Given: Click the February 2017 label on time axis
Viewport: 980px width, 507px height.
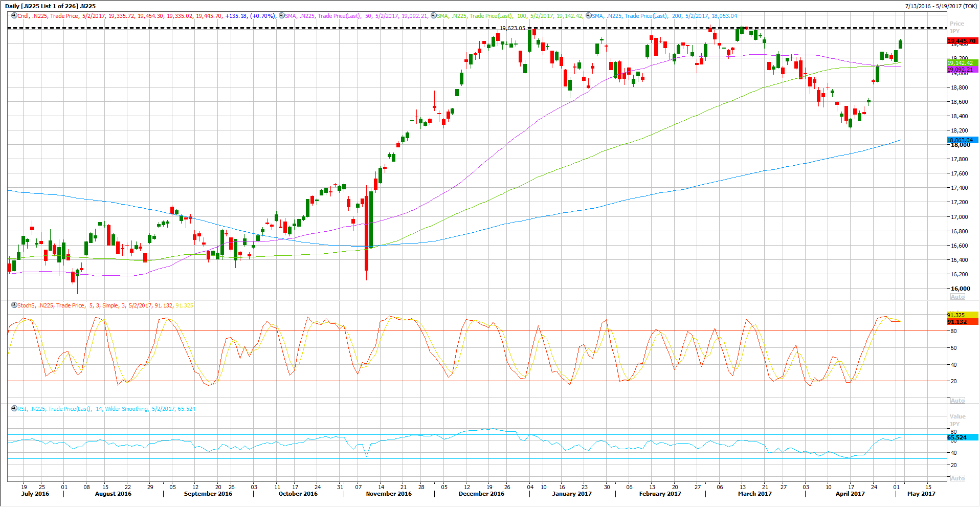Looking at the screenshot, I should 660,494.
